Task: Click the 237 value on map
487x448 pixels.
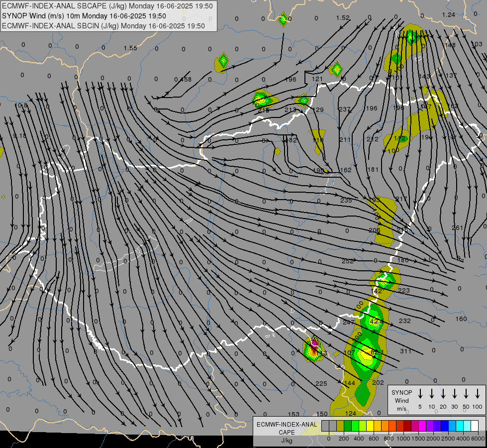Action: point(344,110)
